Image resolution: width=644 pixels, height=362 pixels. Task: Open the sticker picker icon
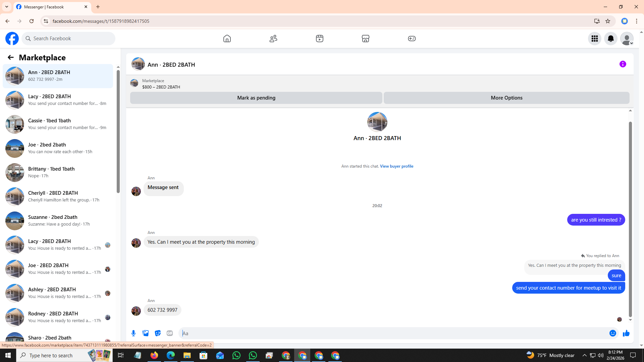(158, 333)
